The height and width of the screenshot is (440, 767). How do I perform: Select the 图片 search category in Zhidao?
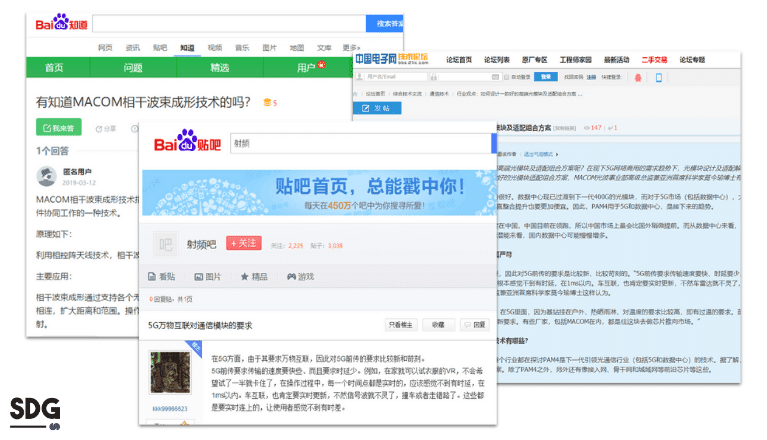click(270, 47)
